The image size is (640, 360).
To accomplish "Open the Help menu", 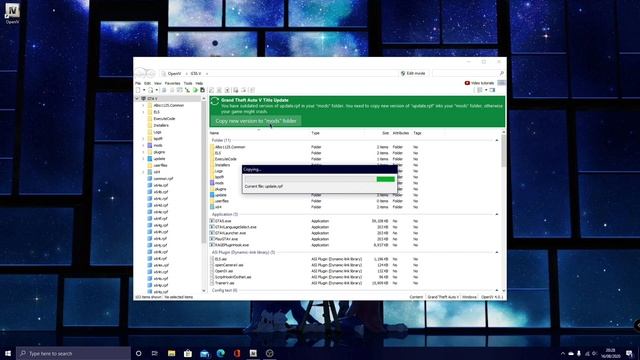I will pyautogui.click(x=199, y=83).
